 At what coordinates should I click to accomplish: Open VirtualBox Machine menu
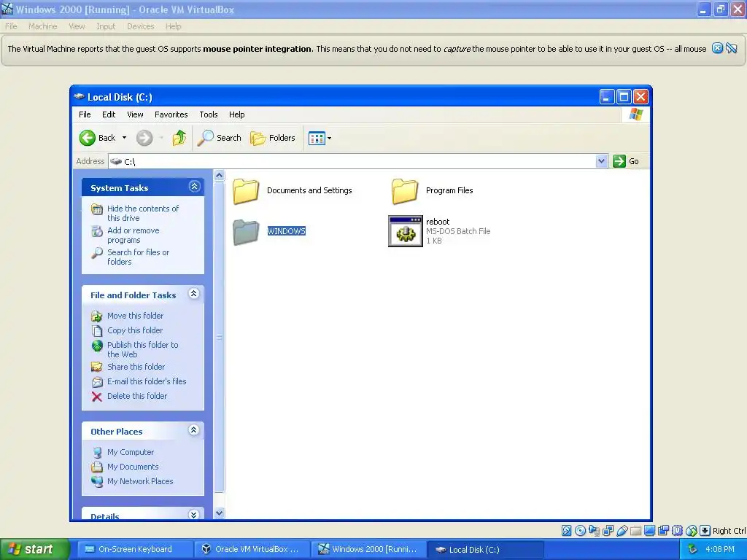click(x=43, y=27)
